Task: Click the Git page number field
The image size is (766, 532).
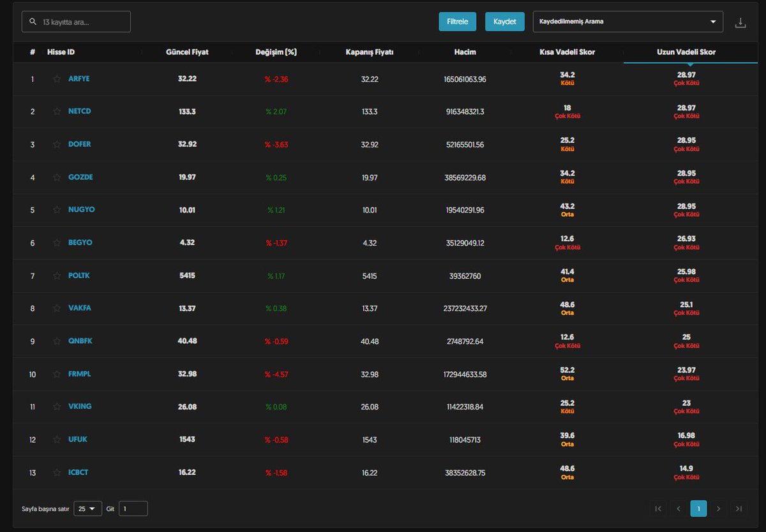Action: pos(133,508)
